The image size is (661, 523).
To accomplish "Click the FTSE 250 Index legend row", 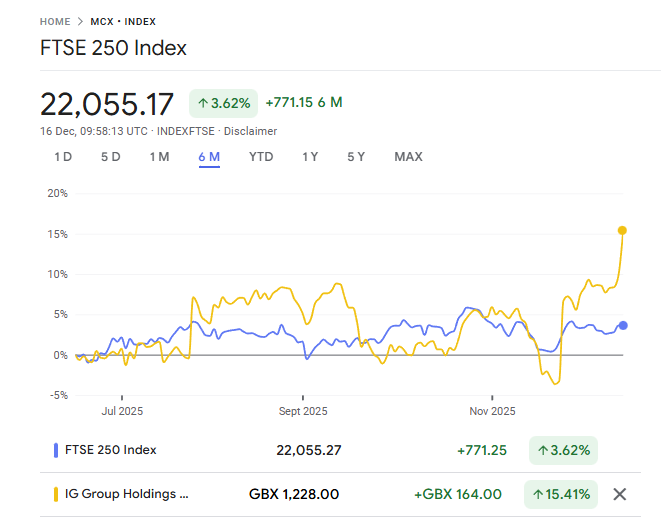I will pyautogui.click(x=110, y=450).
